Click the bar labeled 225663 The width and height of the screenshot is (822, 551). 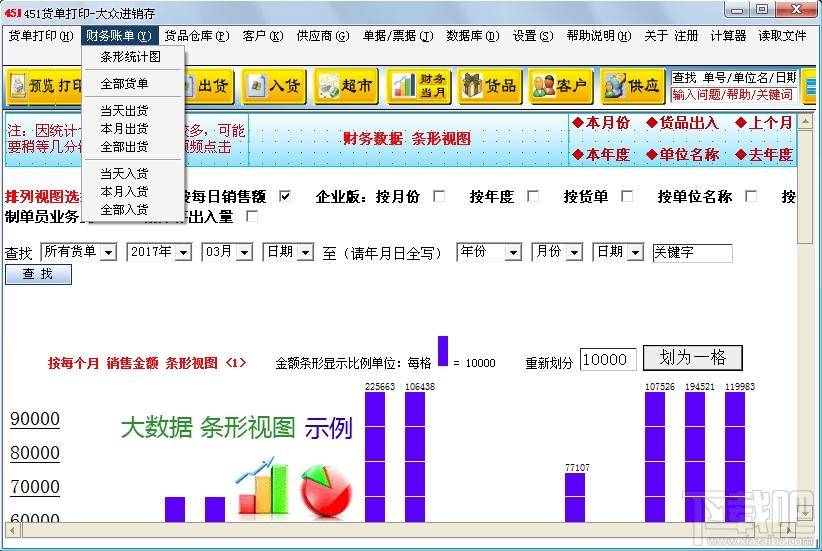[375, 457]
